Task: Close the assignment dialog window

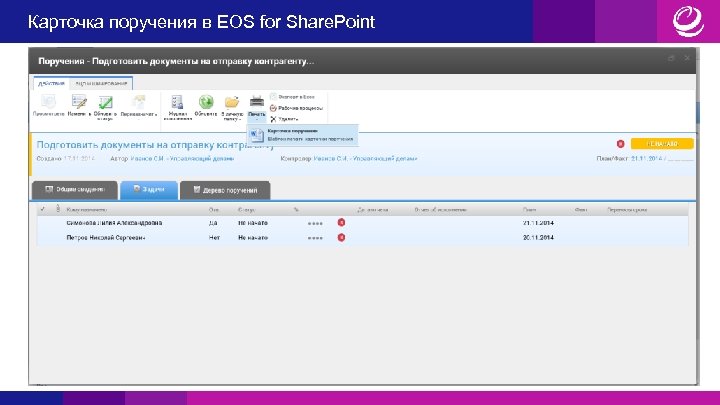Action: 687,58
